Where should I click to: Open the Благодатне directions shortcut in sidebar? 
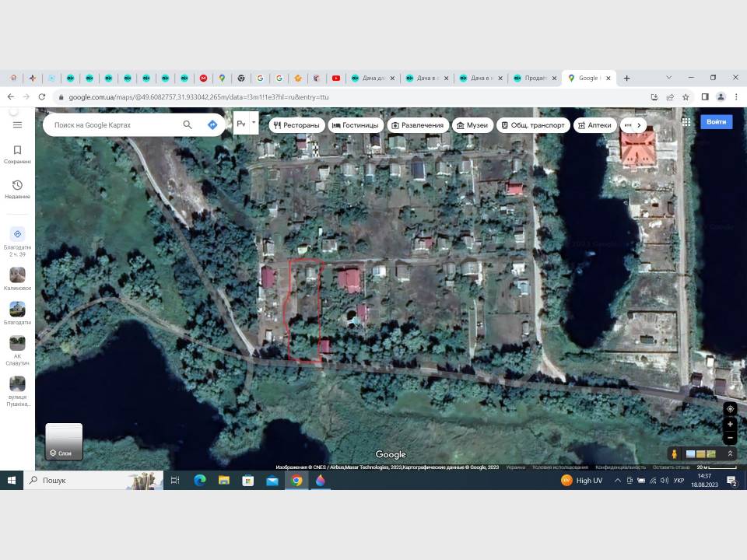click(18, 242)
